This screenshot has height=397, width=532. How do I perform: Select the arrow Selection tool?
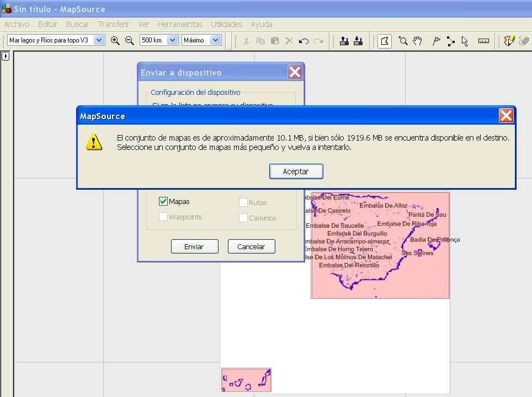point(465,41)
